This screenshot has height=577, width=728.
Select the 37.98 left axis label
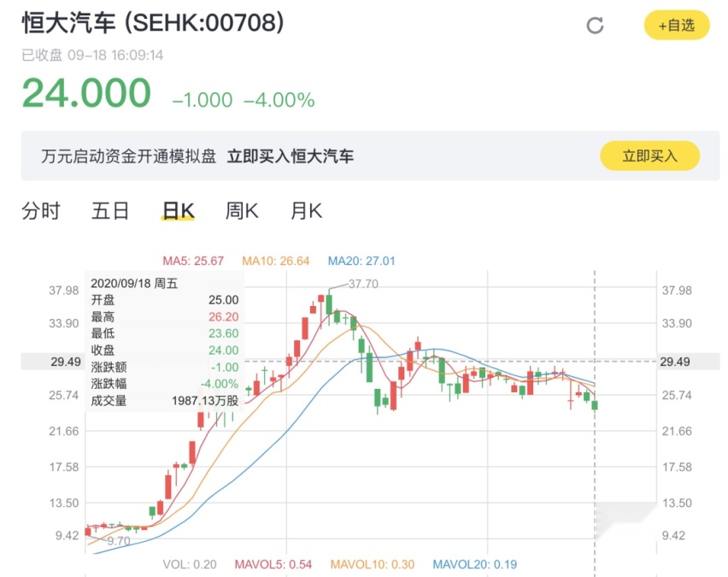64,291
